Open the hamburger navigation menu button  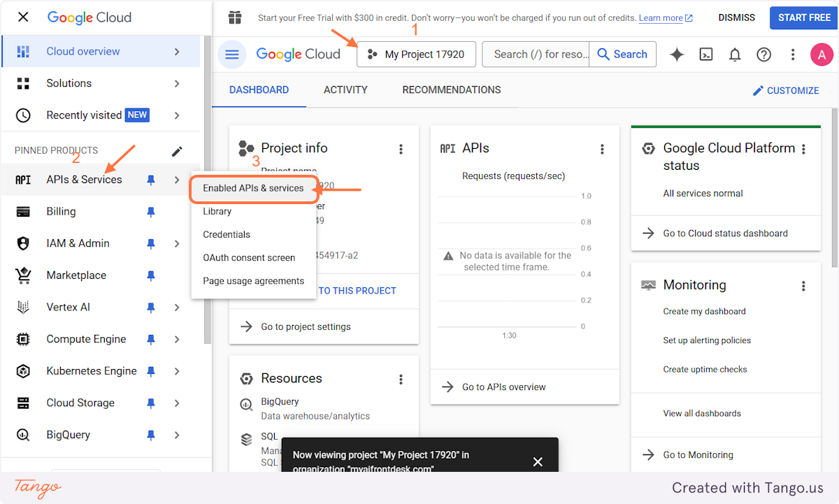pyautogui.click(x=232, y=55)
